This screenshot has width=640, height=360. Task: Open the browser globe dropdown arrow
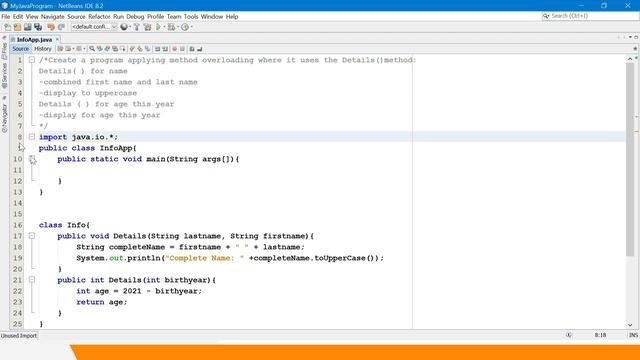130,27
